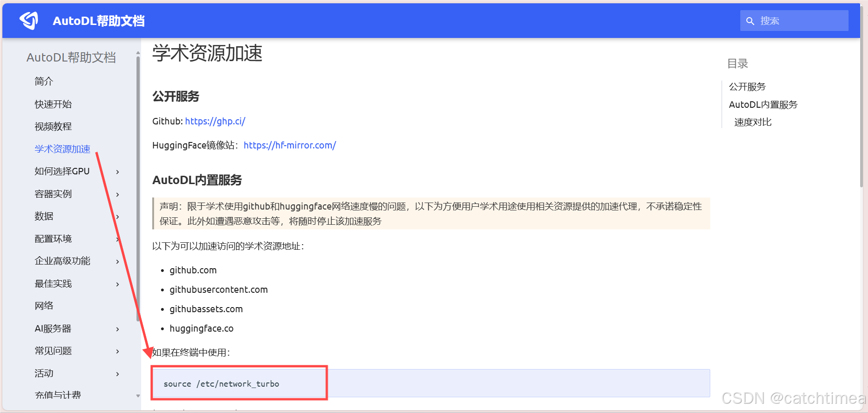The width and height of the screenshot is (868, 413).
Task: Click the sidebar scroll-up arrow
Action: [138, 53]
